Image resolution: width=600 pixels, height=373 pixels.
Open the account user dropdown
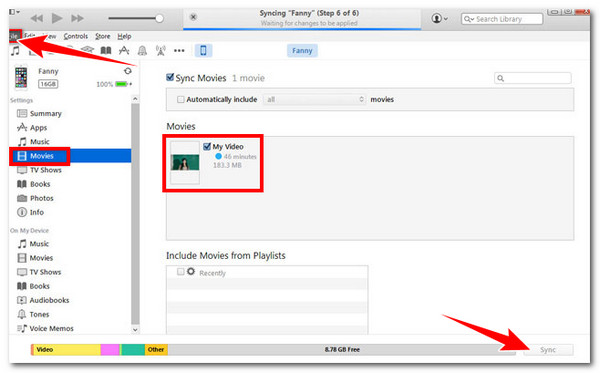[440, 18]
